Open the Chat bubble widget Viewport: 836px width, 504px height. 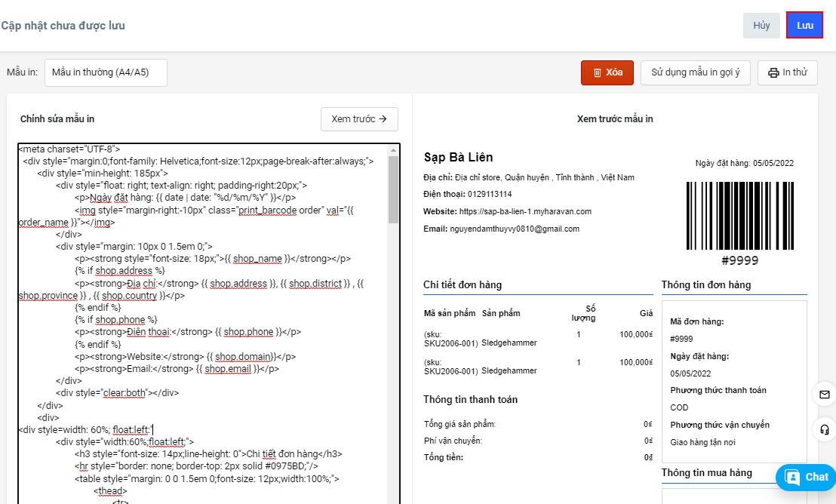(806, 477)
